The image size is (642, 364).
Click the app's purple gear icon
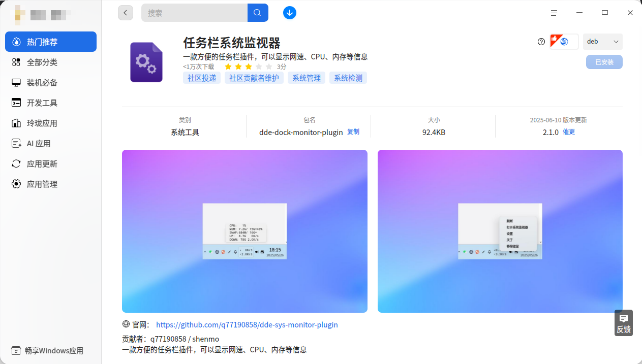(146, 62)
